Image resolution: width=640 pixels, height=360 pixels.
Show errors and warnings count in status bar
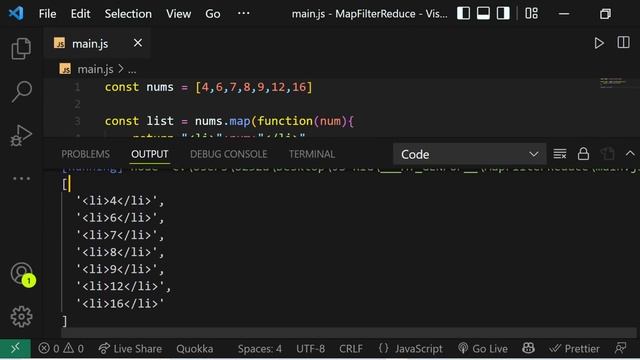(61, 349)
